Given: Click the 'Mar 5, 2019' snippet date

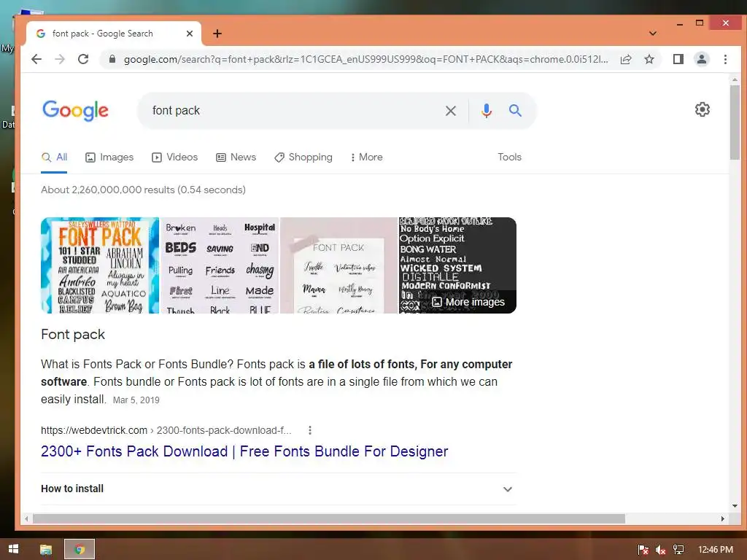Looking at the screenshot, I should click(136, 400).
